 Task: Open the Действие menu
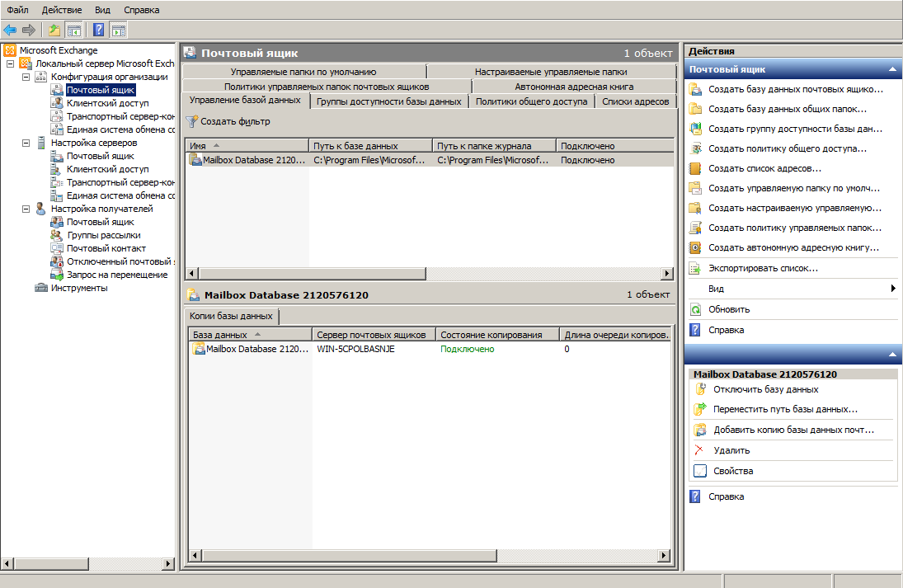tap(62, 10)
